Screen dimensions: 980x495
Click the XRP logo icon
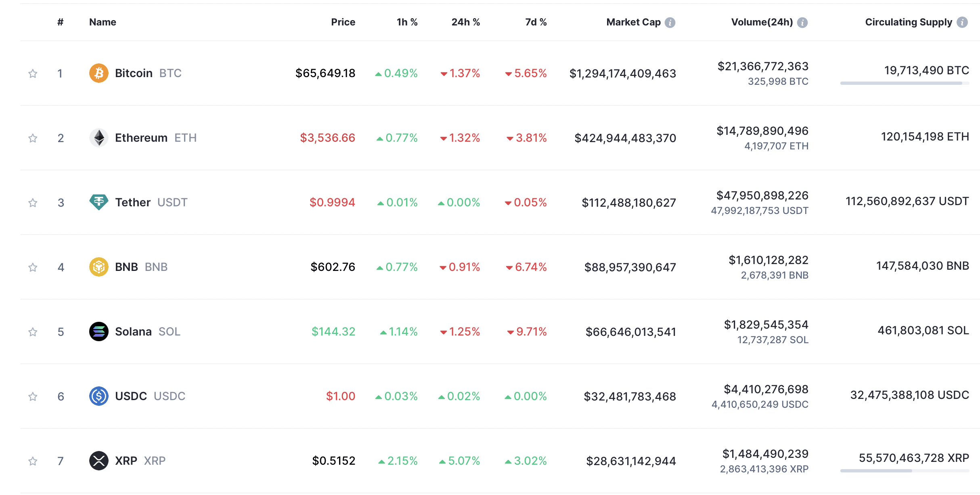pyautogui.click(x=98, y=461)
